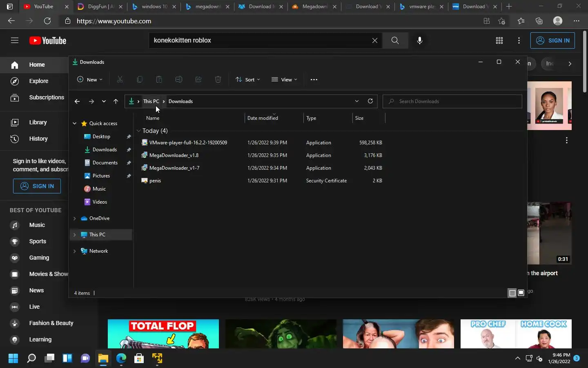Open Edge favorites star list icon
The width and height of the screenshot is (588, 368).
pos(521,21)
